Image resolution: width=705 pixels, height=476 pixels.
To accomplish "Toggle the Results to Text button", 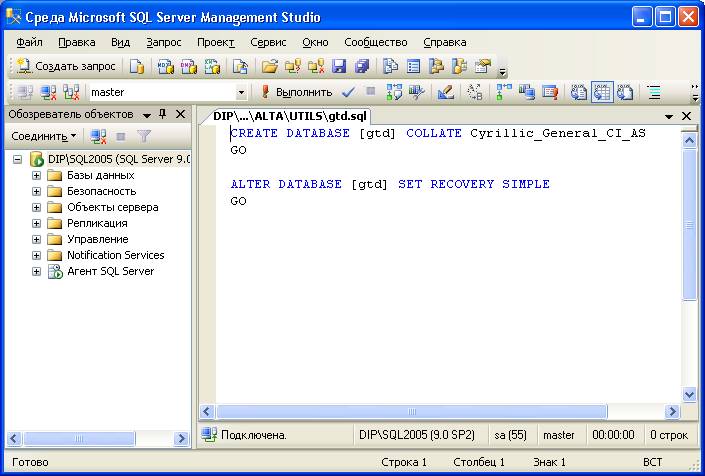I will 579,92.
